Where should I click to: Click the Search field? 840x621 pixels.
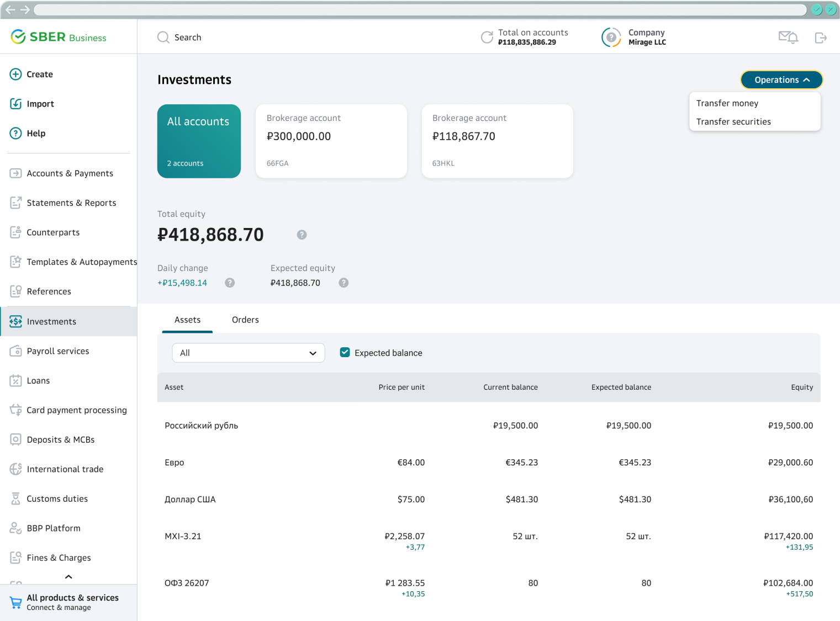(188, 38)
